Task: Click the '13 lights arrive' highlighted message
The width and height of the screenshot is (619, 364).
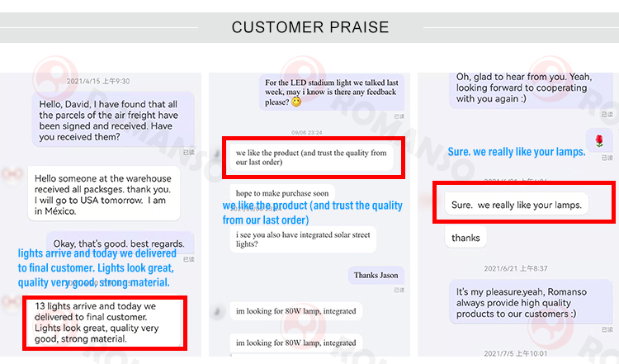Action: 105,322
